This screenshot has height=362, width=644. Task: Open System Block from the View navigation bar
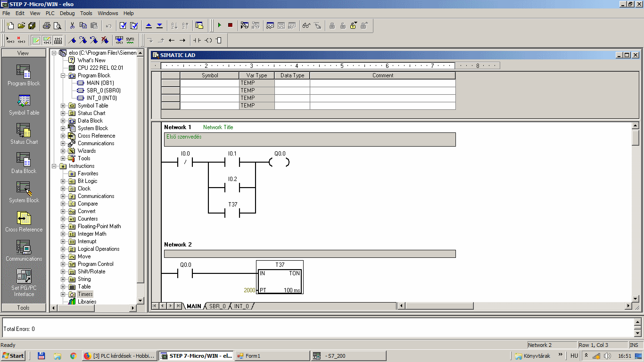tap(24, 193)
